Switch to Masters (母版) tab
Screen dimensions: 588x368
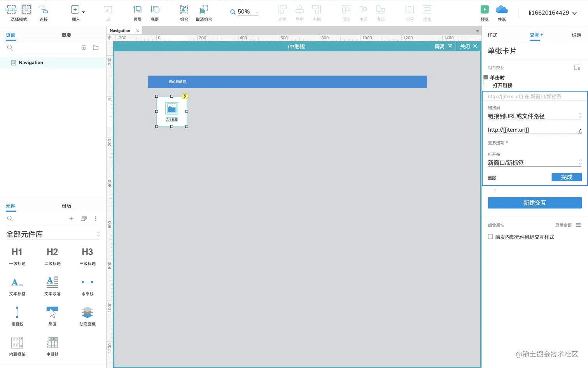[x=66, y=206]
